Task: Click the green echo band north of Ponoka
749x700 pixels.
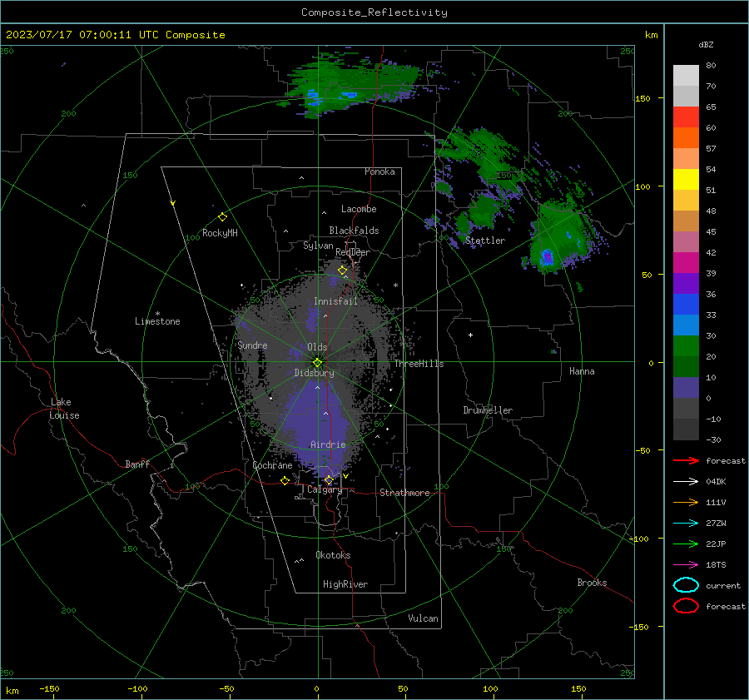Action: [354, 86]
